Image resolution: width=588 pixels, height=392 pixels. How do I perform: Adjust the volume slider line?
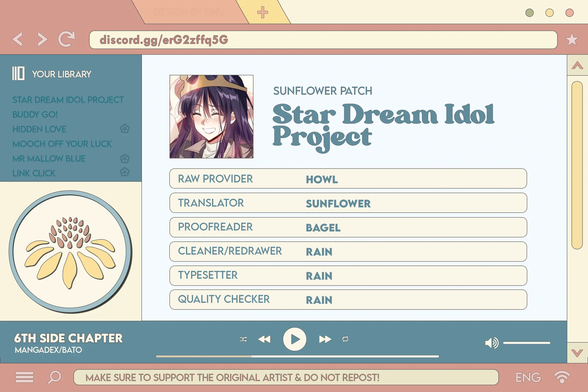526,343
